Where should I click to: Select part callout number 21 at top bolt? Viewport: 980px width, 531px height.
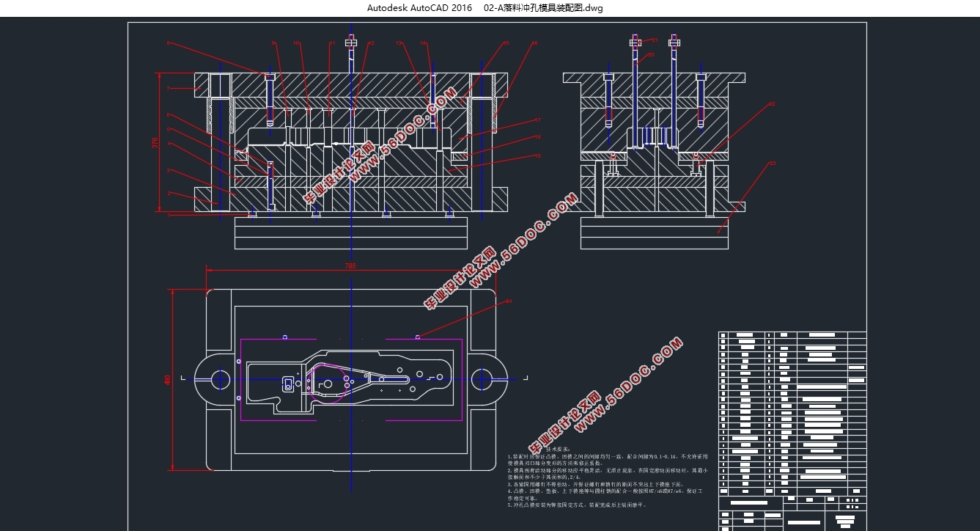pos(655,40)
